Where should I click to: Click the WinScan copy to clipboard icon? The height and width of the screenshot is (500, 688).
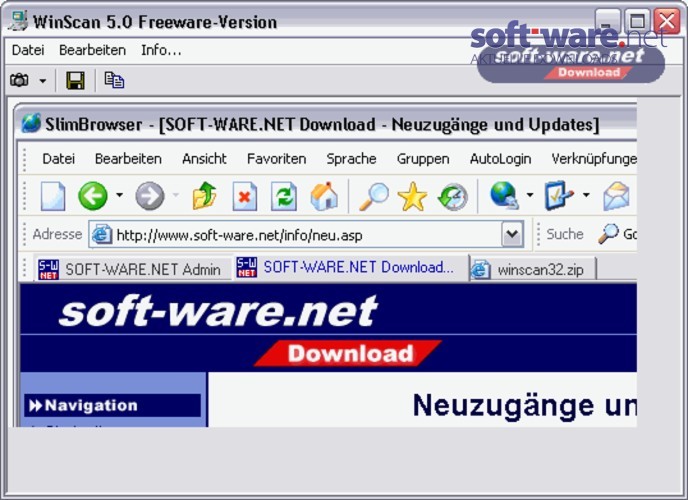114,80
